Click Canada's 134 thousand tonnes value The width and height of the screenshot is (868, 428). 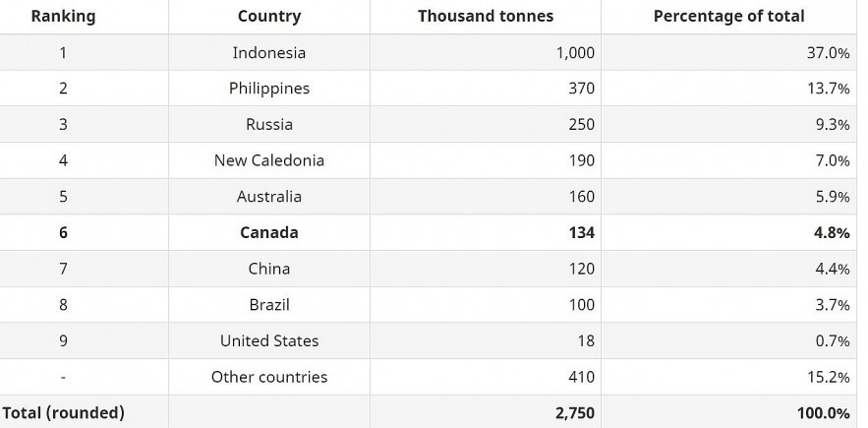581,233
